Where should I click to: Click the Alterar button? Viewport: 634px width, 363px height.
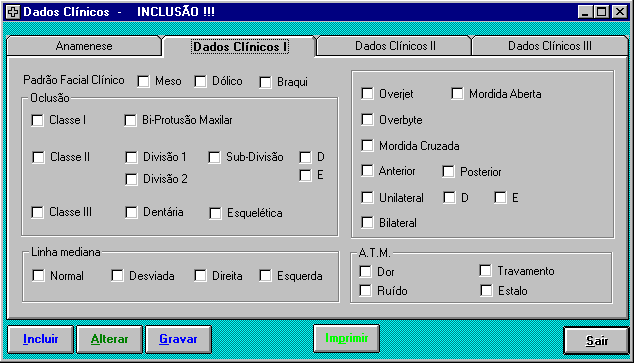(109, 339)
